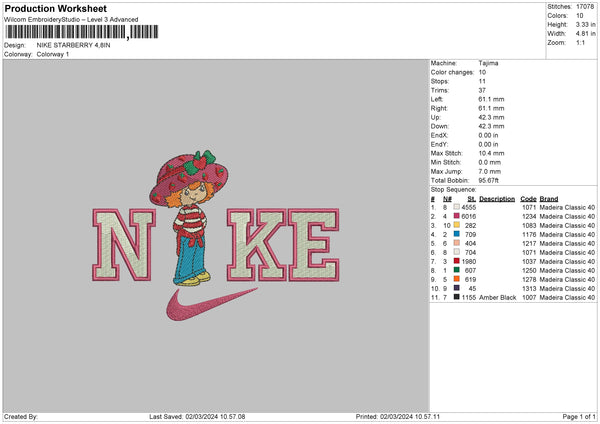Click the 'Stops:' label
The image size is (600, 424).
(440, 81)
